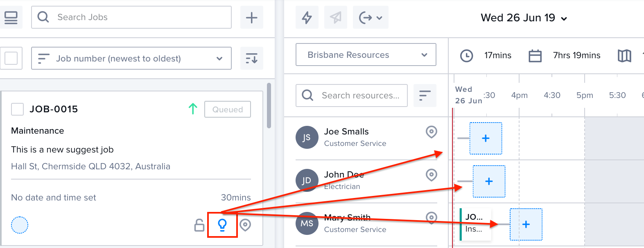Click the green priority arrow on JOB-0015
The width and height of the screenshot is (644, 248).
(x=193, y=109)
